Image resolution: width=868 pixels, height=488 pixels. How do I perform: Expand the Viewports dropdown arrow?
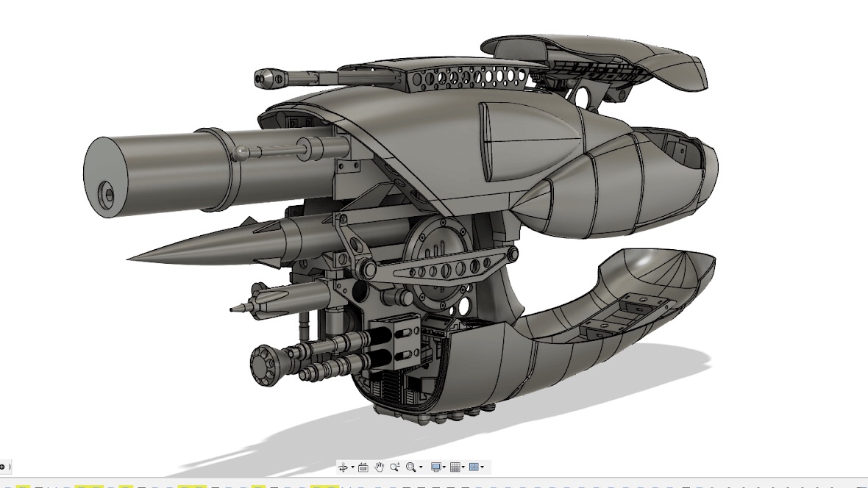tap(482, 467)
